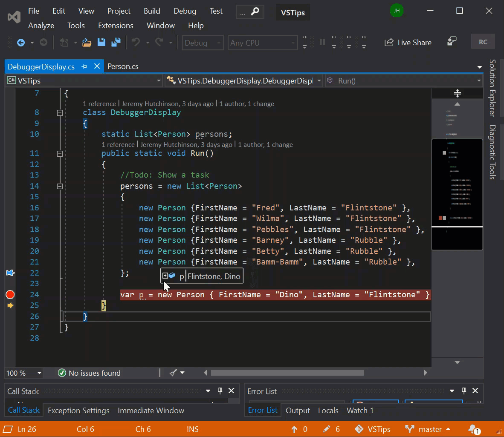Click the search magnifier in title bar
Viewport: 504px width, 437px height.
(255, 11)
